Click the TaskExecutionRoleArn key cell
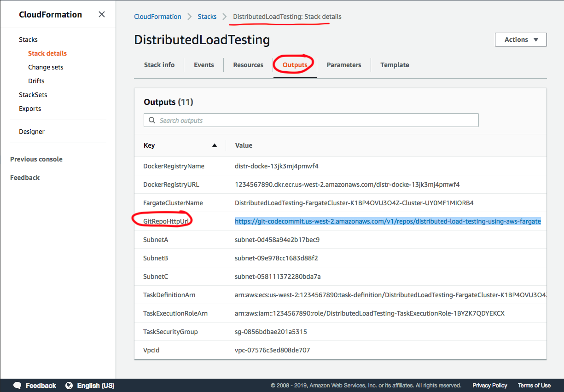Image resolution: width=564 pixels, height=392 pixels. (175, 313)
